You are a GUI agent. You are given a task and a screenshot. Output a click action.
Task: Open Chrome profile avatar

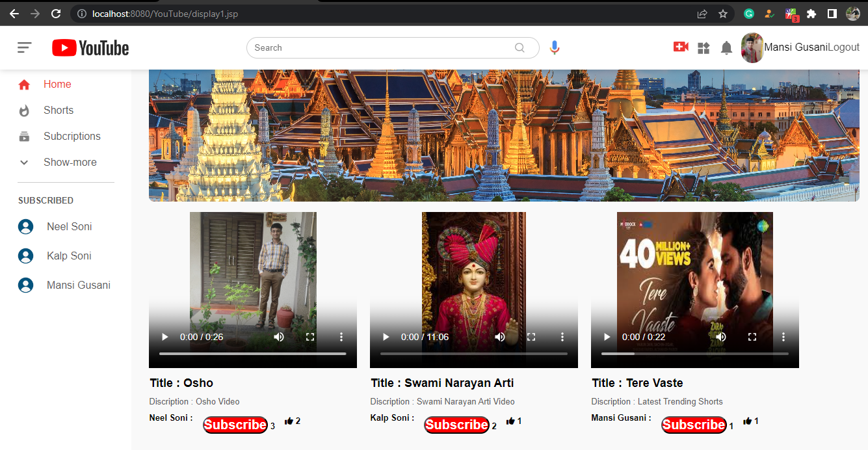point(852,14)
